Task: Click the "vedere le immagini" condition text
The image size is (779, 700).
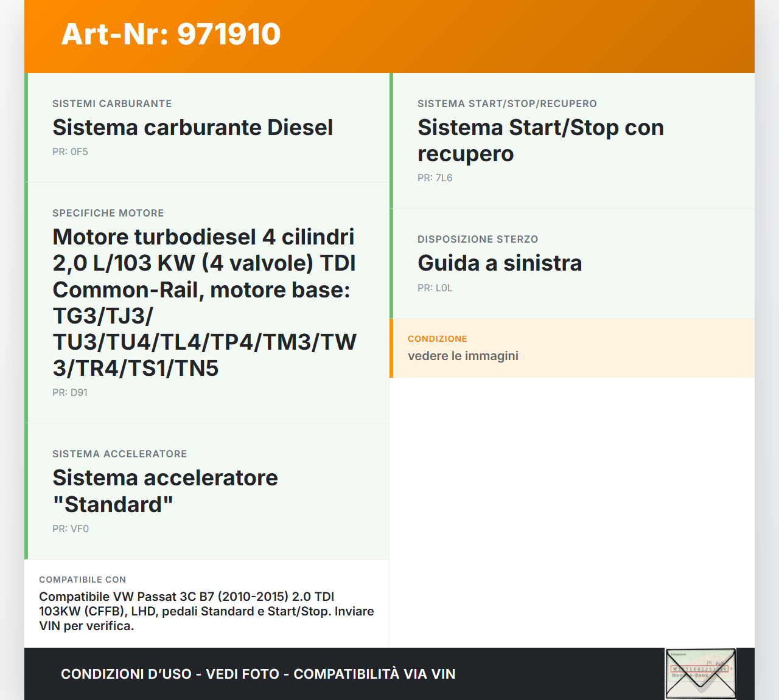Action: tap(463, 356)
